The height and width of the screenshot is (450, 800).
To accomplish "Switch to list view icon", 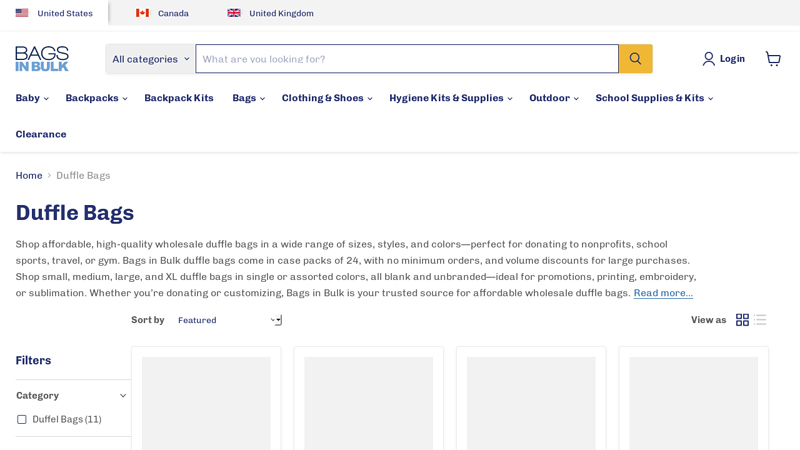I will tap(760, 320).
